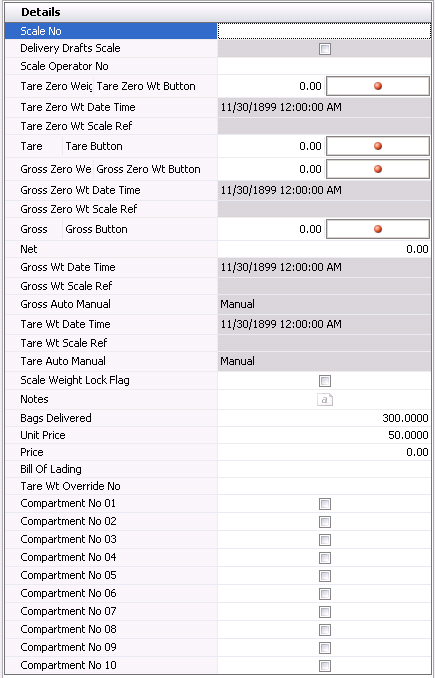Click the Tare Wt Date Time value
The image size is (435, 678).
pos(281,324)
